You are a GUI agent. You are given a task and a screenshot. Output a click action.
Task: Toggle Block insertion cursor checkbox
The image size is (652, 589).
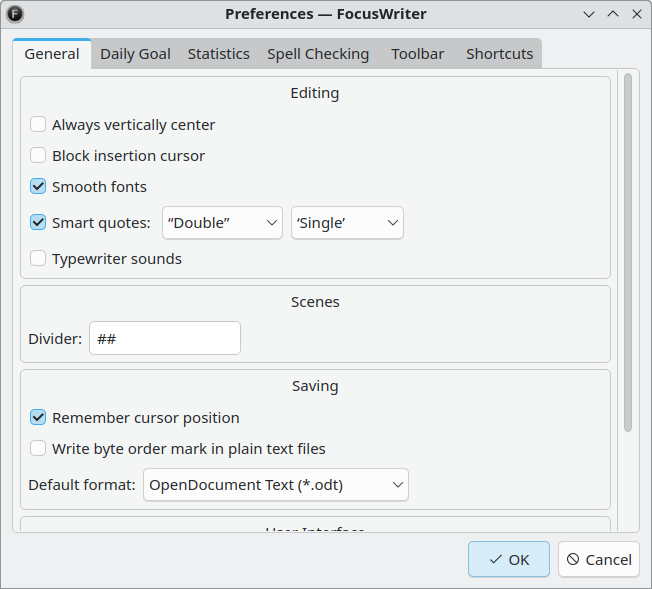pos(38,156)
